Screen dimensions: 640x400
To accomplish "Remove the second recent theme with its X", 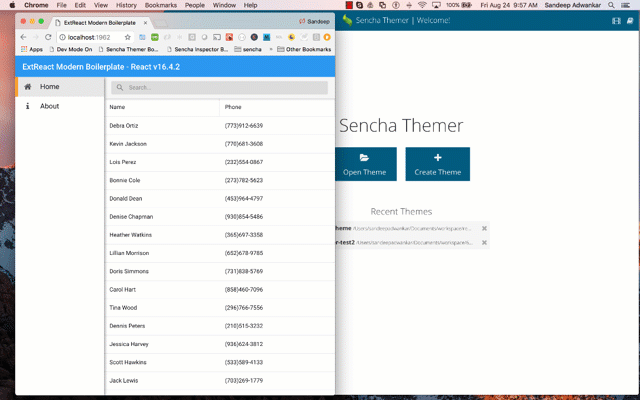I will click(x=484, y=242).
